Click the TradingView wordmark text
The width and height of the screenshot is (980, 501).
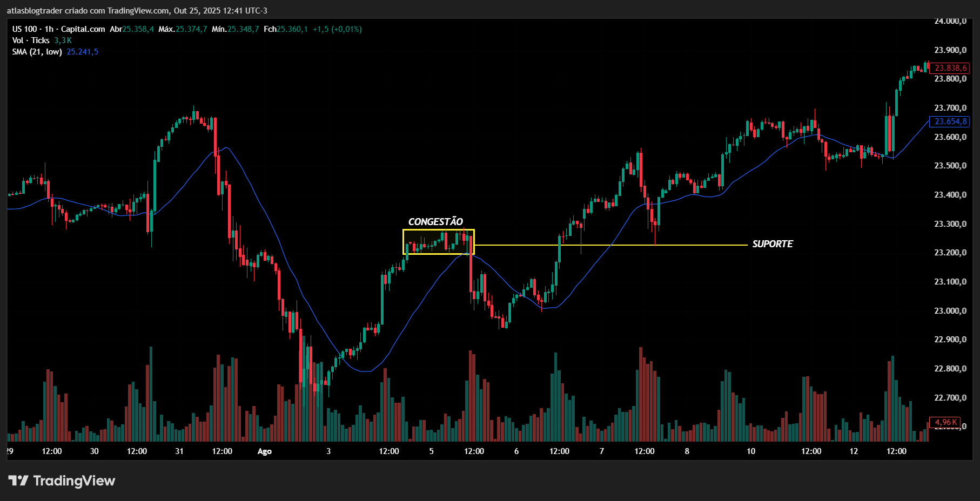[74, 480]
